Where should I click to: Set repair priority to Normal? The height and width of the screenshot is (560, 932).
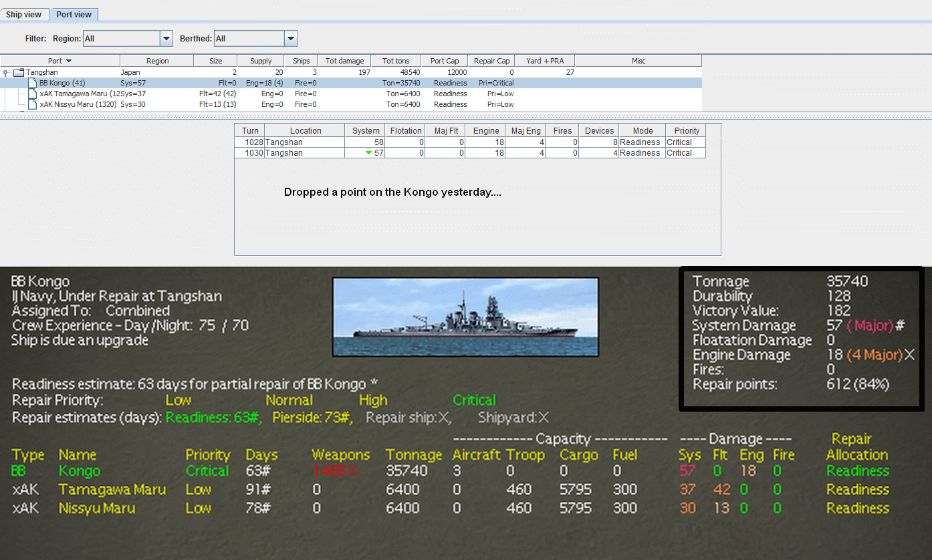[x=289, y=400]
